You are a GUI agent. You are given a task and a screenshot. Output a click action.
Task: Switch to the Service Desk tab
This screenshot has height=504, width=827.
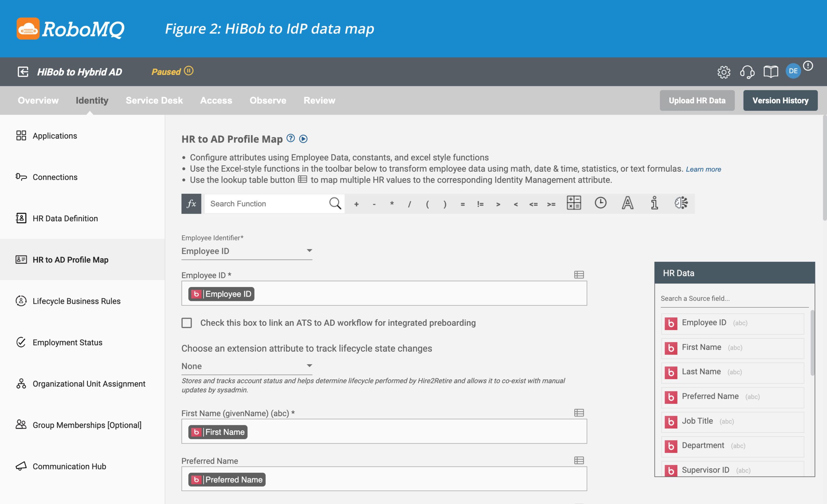[x=154, y=100]
